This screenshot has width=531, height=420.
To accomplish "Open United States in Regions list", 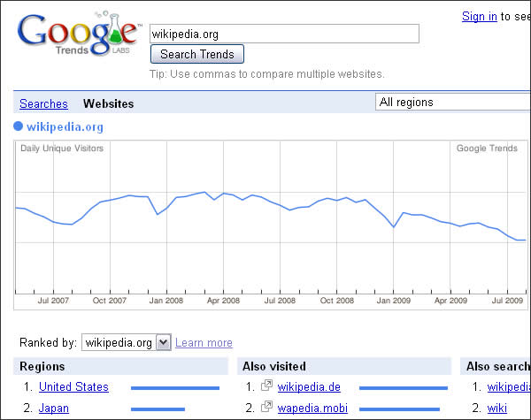I will (74, 387).
